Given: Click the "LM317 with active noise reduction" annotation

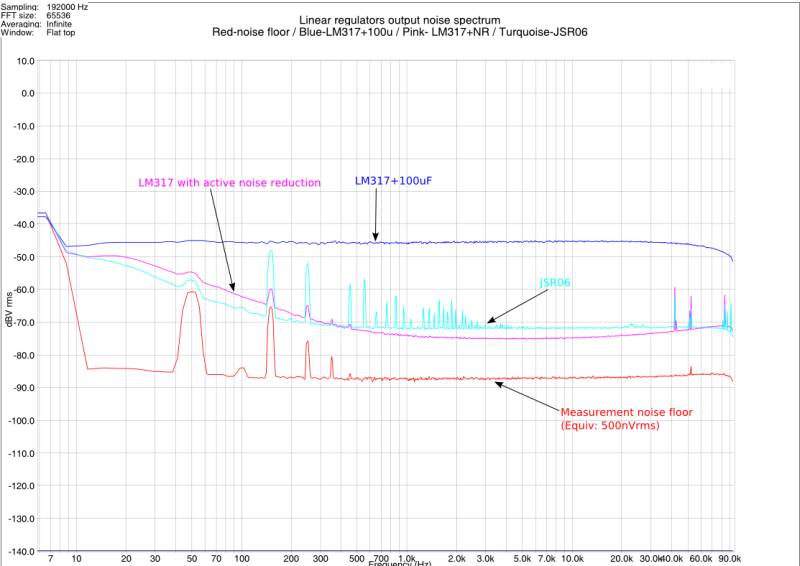Looking at the screenshot, I should pyautogui.click(x=230, y=183).
